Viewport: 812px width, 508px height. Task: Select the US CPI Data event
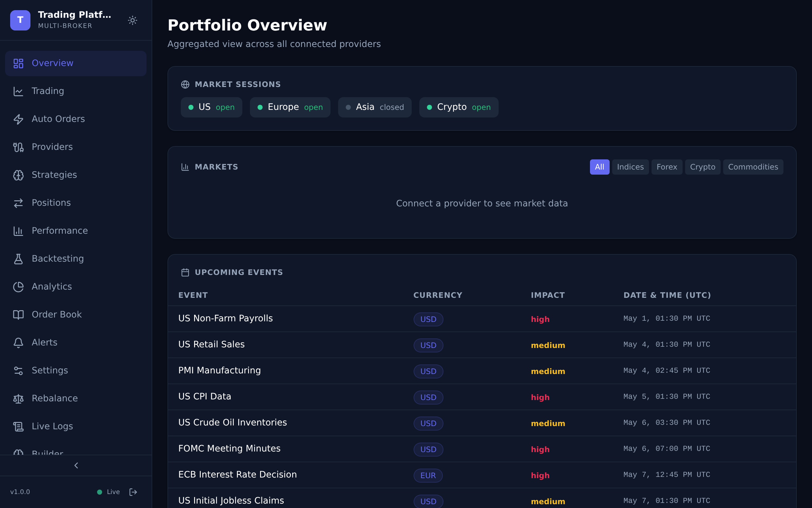(205, 397)
